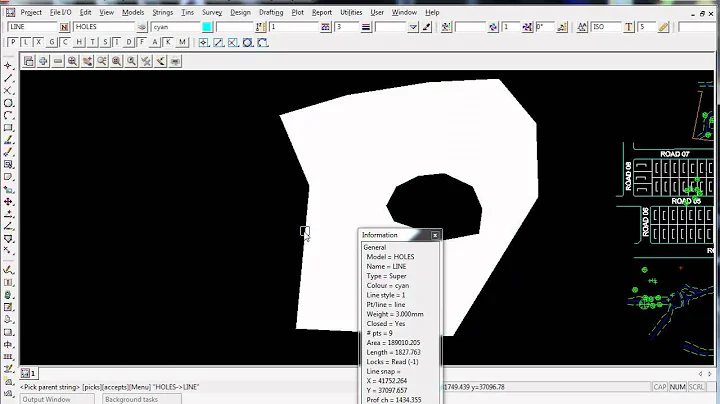Click the minus remove-model icon in view toolbar
Screen dimensions: 720x404
58,61
